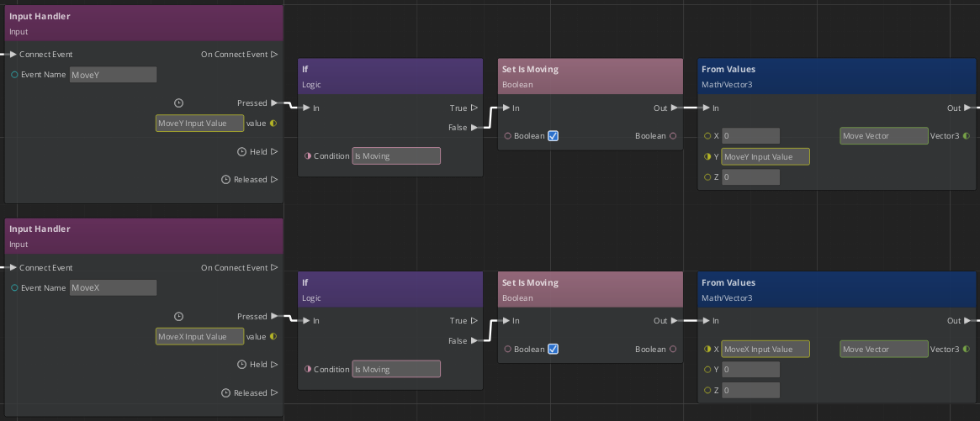Click the False output port of lower If node
Screen dimensions: 980x421
[474, 340]
